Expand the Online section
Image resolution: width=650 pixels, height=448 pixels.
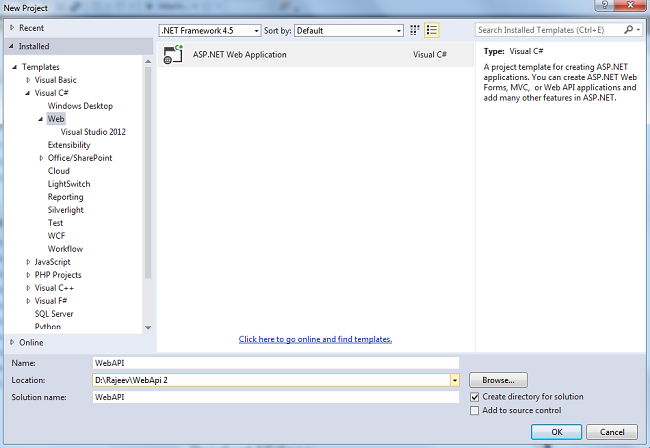[x=12, y=342]
